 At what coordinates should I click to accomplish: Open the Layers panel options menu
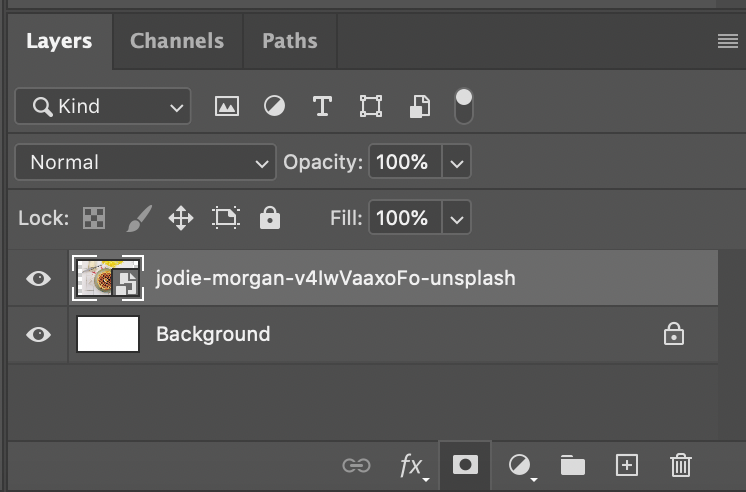pyautogui.click(x=727, y=41)
